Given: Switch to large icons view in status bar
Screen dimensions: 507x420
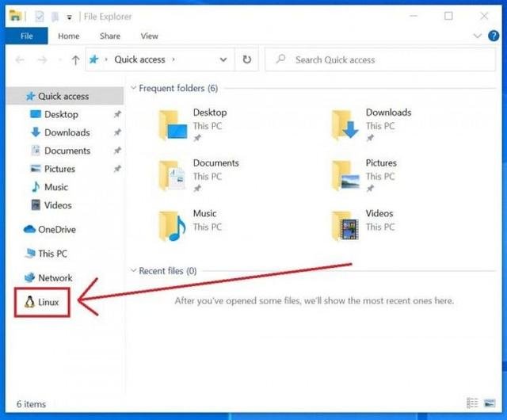Looking at the screenshot, I should pos(491,403).
